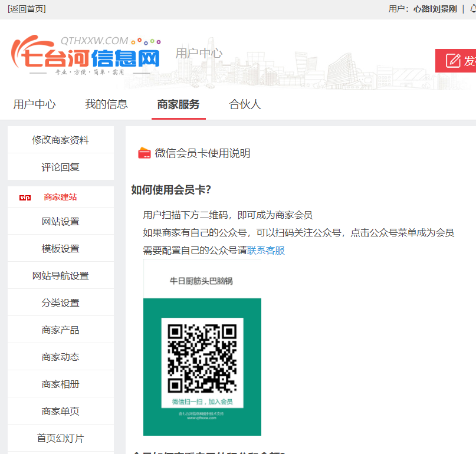
Task: Go to 网站设置 in the sidebar
Action: 61,222
